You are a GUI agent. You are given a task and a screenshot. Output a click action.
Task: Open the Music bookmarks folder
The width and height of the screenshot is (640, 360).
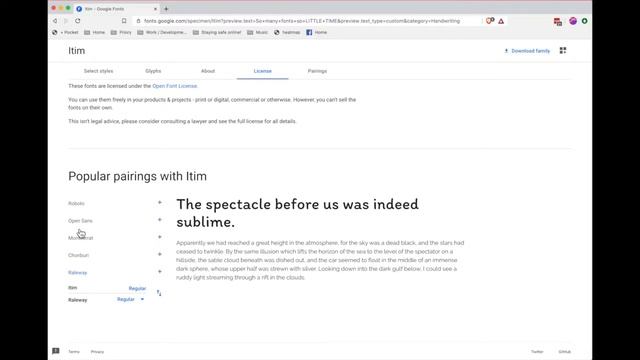pyautogui.click(x=258, y=32)
